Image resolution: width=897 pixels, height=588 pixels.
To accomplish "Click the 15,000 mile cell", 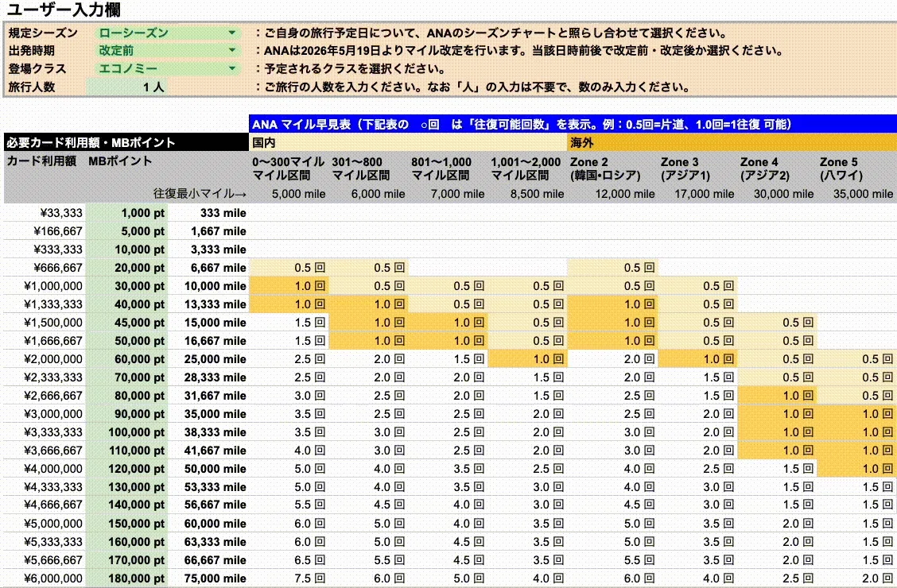I will pos(208,323).
